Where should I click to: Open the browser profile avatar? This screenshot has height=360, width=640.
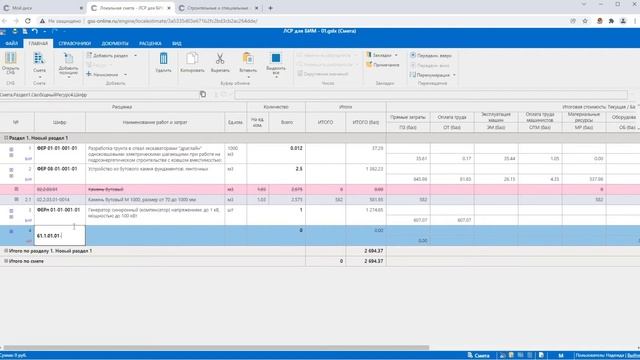point(623,21)
